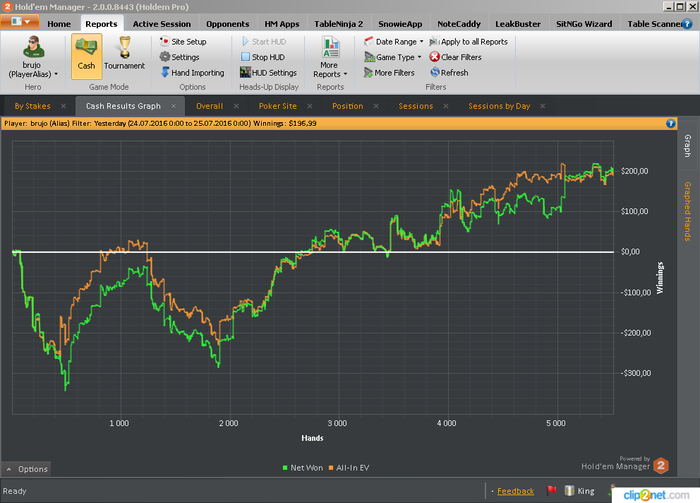Open the More Reports icon
Viewport: 700px width, 503px height.
[330, 47]
